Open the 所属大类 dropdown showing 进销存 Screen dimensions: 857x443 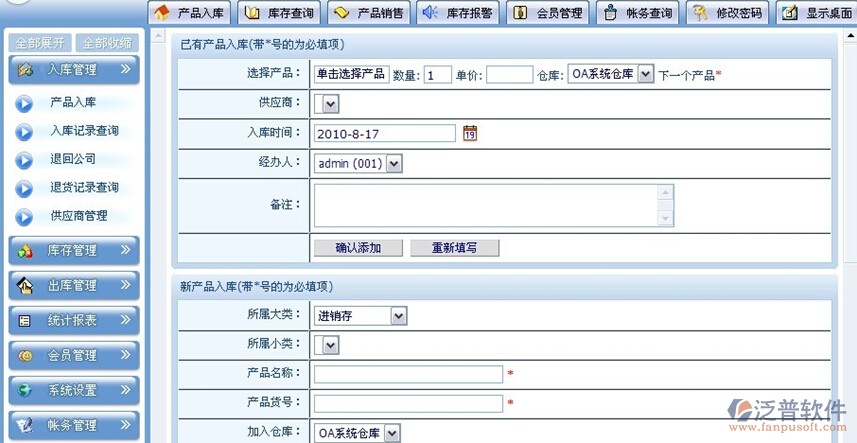tap(361, 316)
